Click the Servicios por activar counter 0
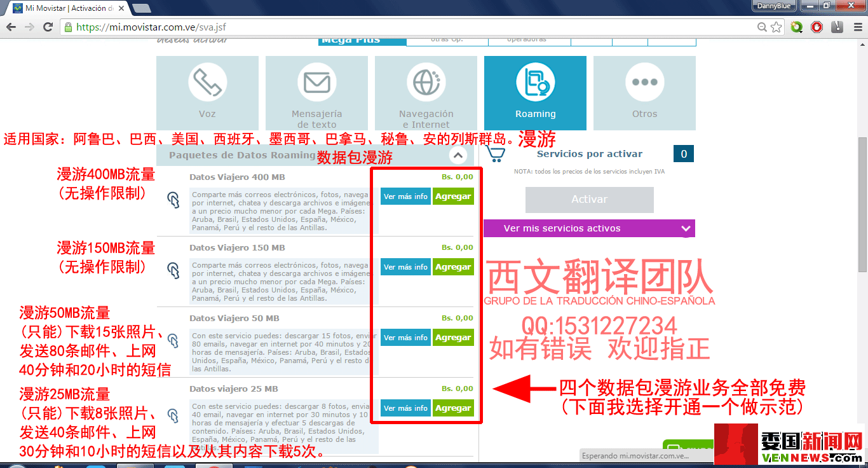This screenshot has width=868, height=468. [x=684, y=154]
